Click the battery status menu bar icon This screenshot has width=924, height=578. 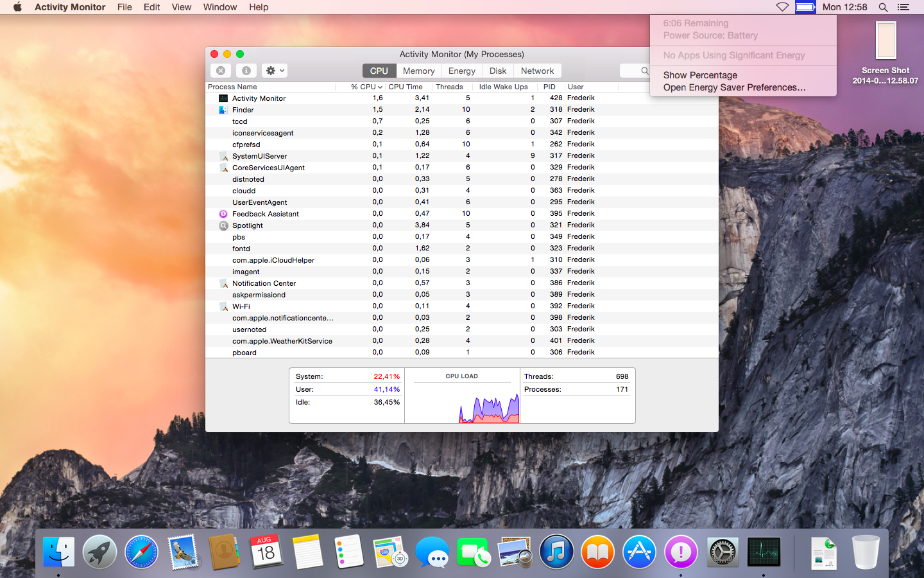tap(805, 7)
